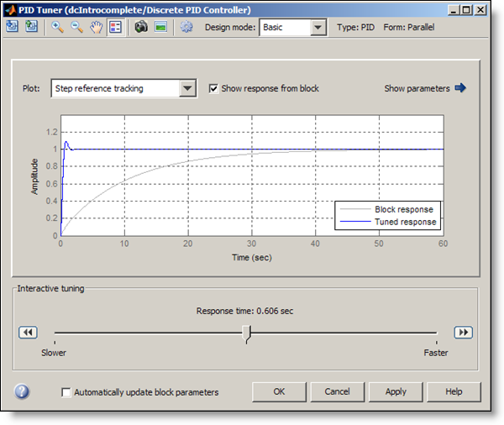The height and width of the screenshot is (425, 504).
Task: Click the camera snapshot icon
Action: [x=141, y=27]
